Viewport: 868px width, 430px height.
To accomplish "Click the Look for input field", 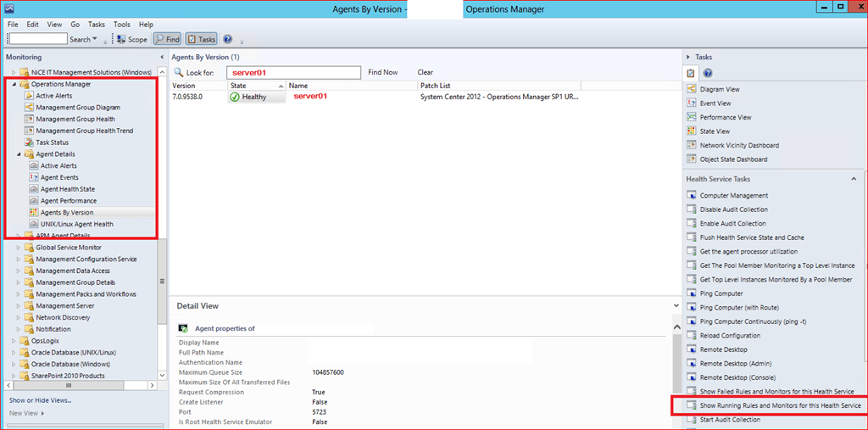I will [x=293, y=73].
